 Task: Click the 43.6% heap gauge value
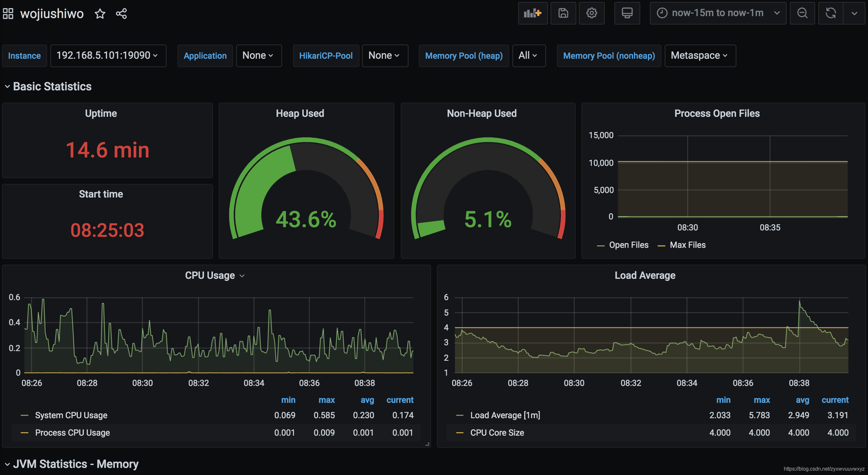[x=306, y=219]
